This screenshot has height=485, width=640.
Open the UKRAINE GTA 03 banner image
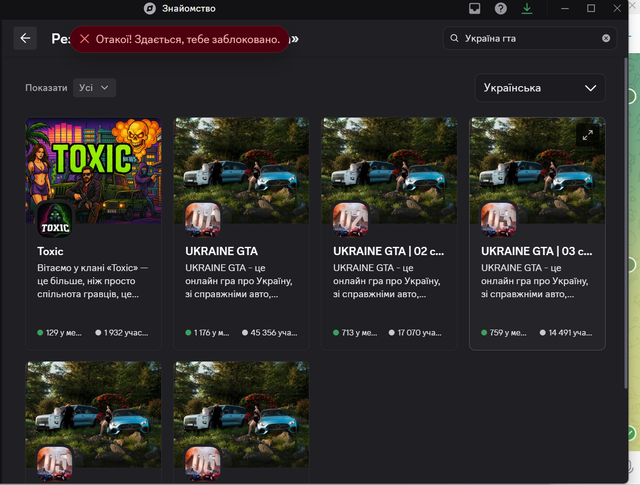pyautogui.click(x=537, y=171)
